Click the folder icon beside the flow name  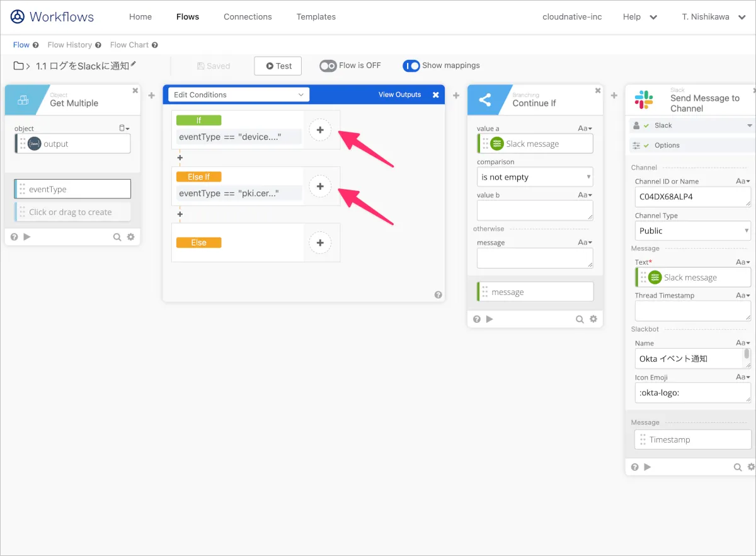point(19,66)
